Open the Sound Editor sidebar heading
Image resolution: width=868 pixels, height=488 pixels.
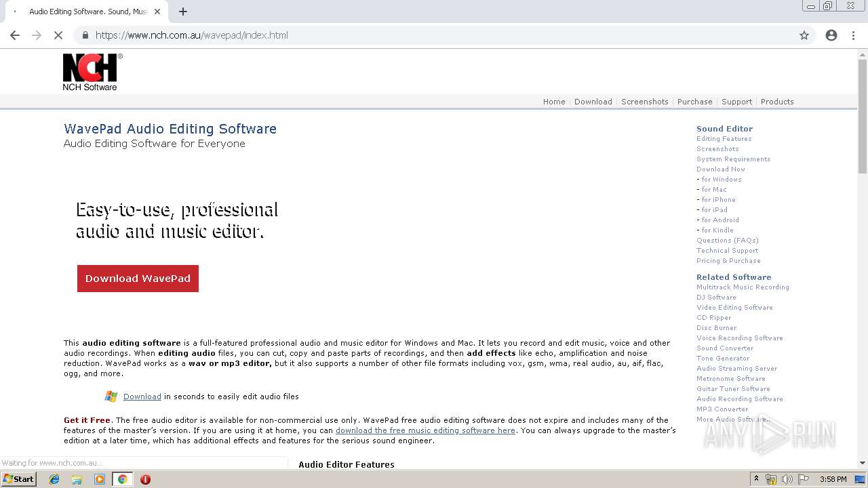click(x=724, y=129)
